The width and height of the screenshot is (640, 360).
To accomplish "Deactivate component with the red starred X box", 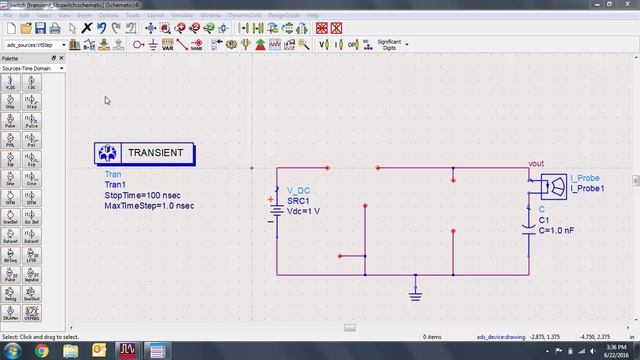I will click(x=322, y=28).
